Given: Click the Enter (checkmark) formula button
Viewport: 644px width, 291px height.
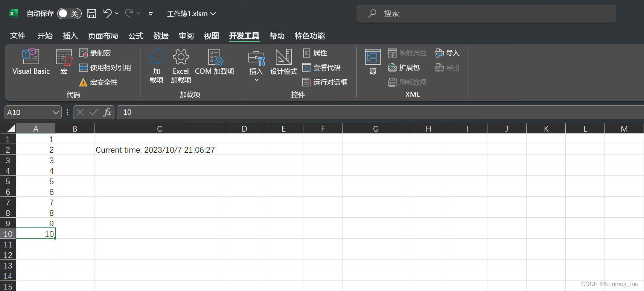Looking at the screenshot, I should click(x=94, y=112).
